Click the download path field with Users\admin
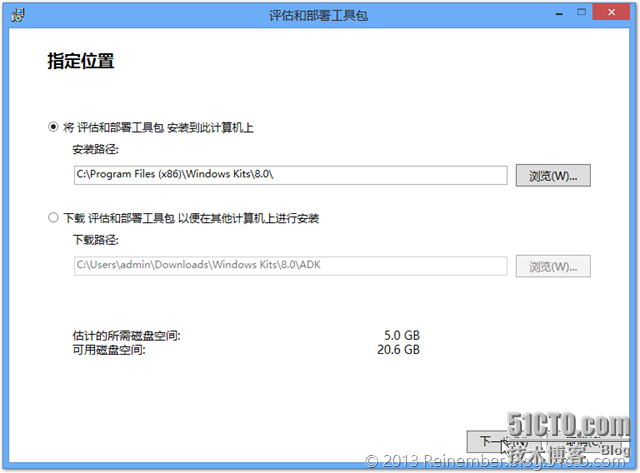Image resolution: width=640 pixels, height=473 pixels. pos(291,266)
